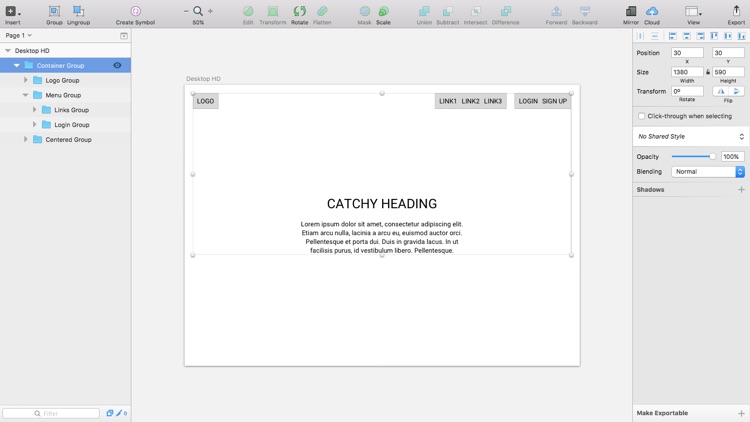Click the Rotate degrees field

[x=687, y=91]
